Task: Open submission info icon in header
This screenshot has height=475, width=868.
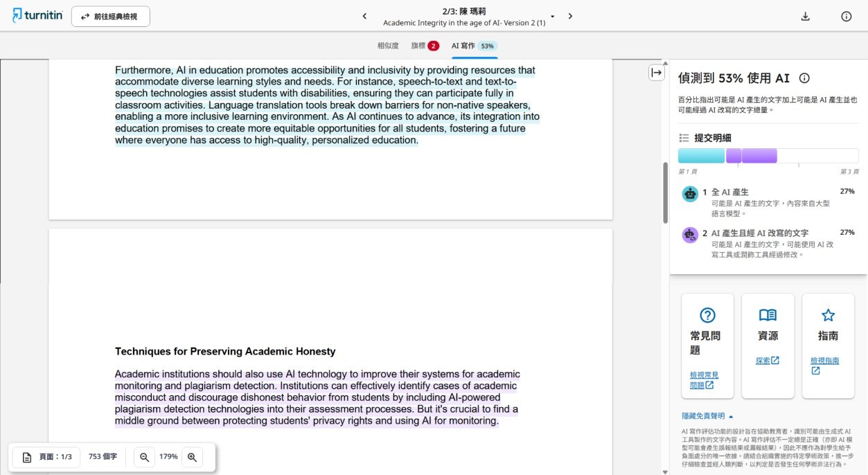Action: click(846, 17)
